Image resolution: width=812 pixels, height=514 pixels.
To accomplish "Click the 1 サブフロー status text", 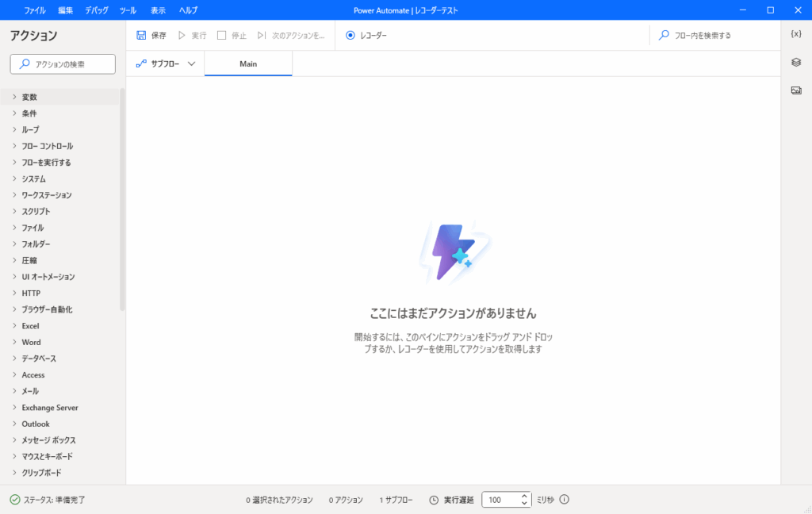I will [x=396, y=500].
